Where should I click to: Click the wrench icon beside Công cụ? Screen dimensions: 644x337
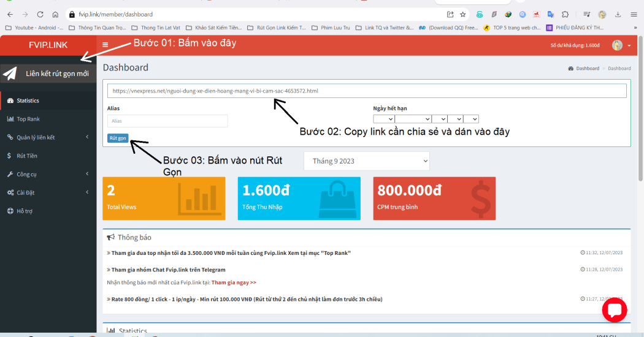pos(10,175)
